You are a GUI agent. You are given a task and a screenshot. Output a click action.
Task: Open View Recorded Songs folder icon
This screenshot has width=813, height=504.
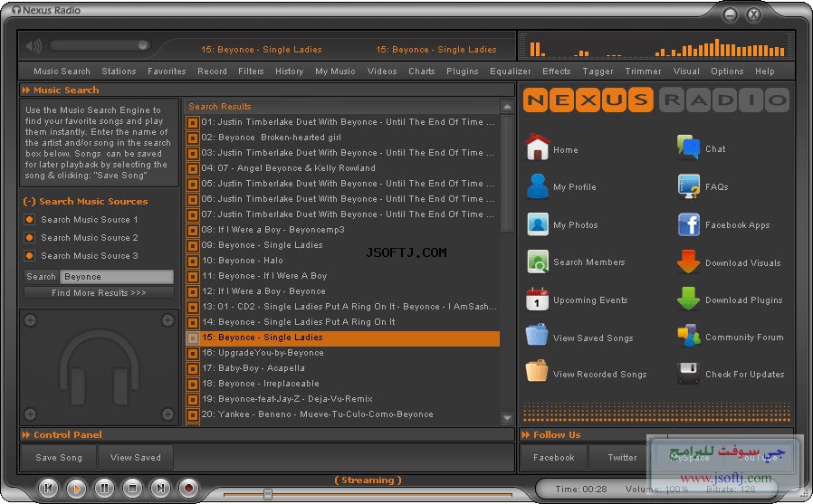537,371
